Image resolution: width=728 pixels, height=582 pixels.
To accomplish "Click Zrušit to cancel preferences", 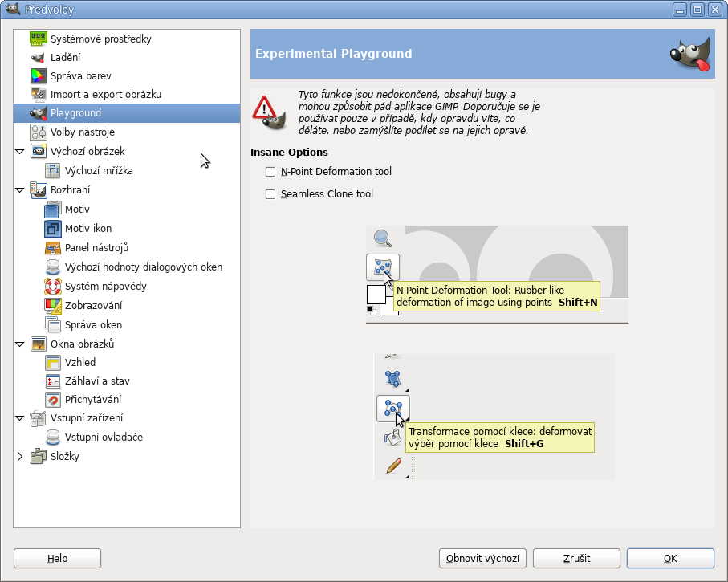I will coord(576,558).
